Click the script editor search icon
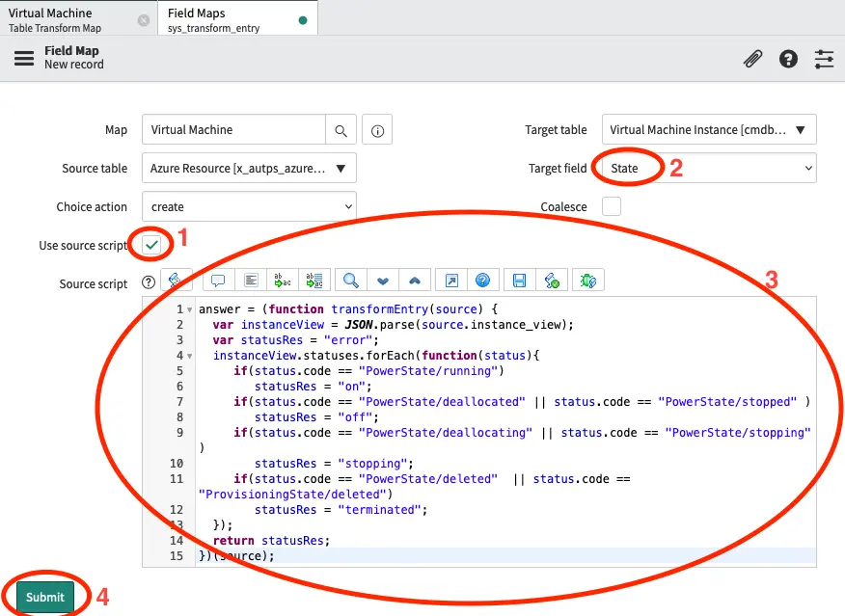 (x=351, y=281)
